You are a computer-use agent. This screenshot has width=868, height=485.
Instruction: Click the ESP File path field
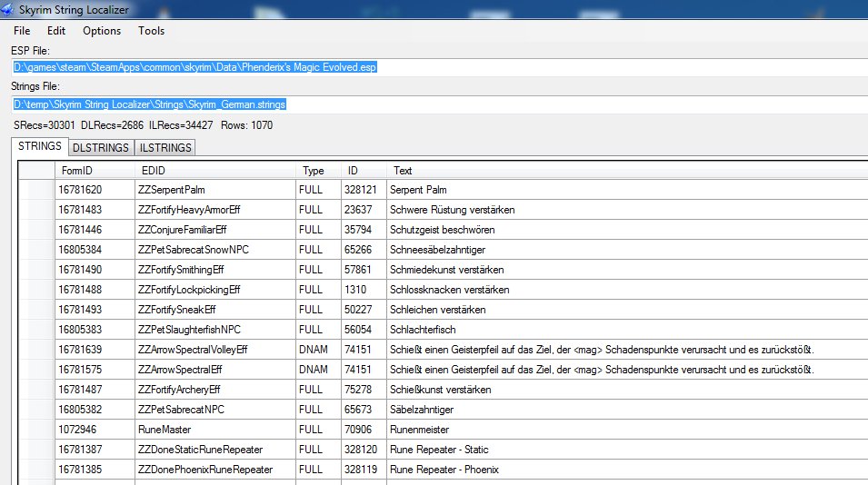coord(436,66)
